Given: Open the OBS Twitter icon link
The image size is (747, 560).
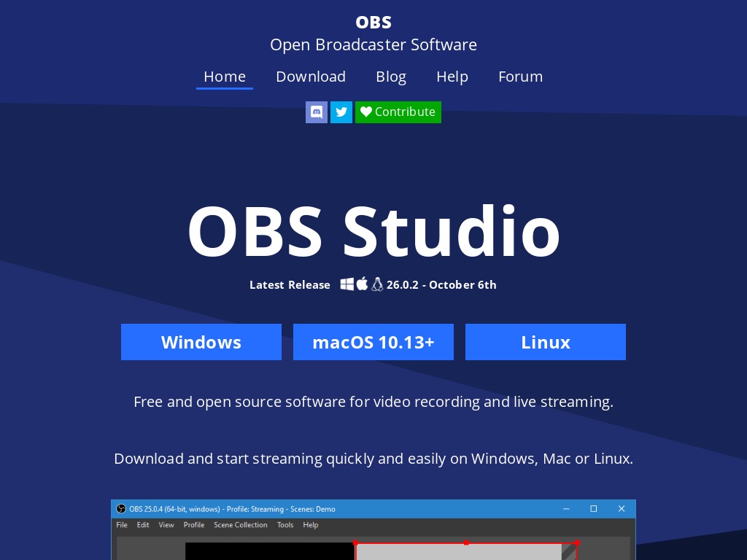Looking at the screenshot, I should [341, 112].
